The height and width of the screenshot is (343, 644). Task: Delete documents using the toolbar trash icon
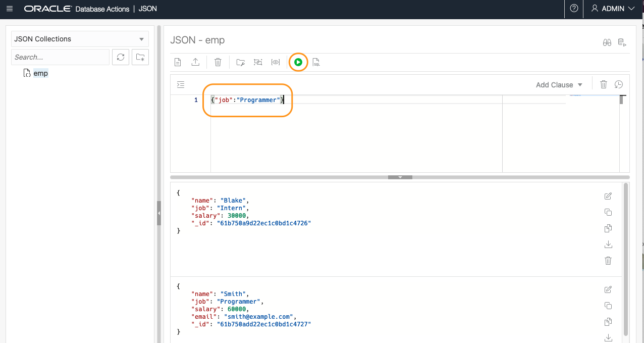(x=218, y=62)
